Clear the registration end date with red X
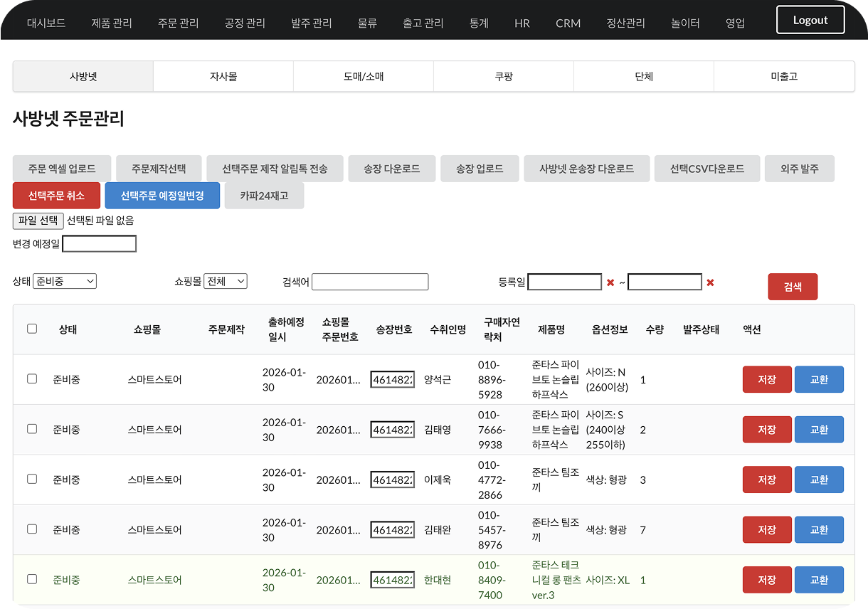Viewport: 868px width, 609px height. pos(710,282)
